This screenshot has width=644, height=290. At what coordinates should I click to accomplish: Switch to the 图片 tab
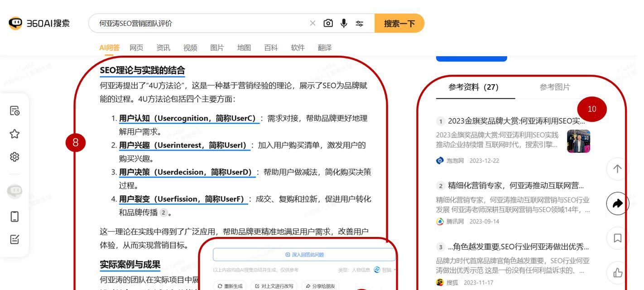point(217,48)
